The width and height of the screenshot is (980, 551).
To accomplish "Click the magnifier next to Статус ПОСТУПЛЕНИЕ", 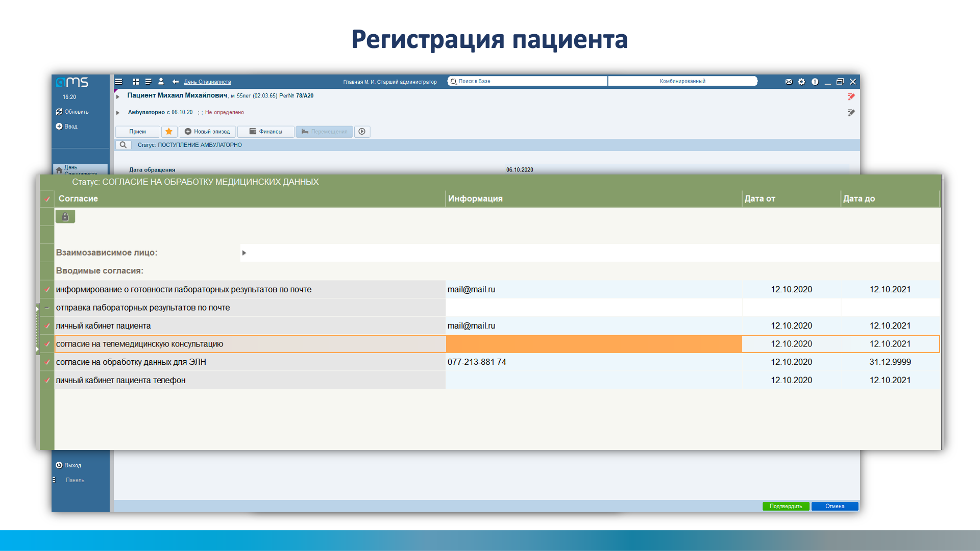I will point(123,145).
